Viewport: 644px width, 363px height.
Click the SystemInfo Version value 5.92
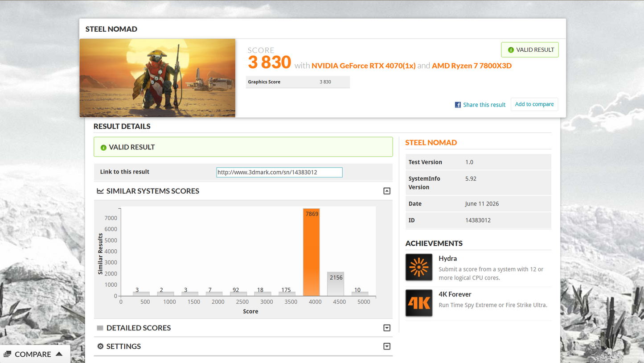(x=471, y=179)
